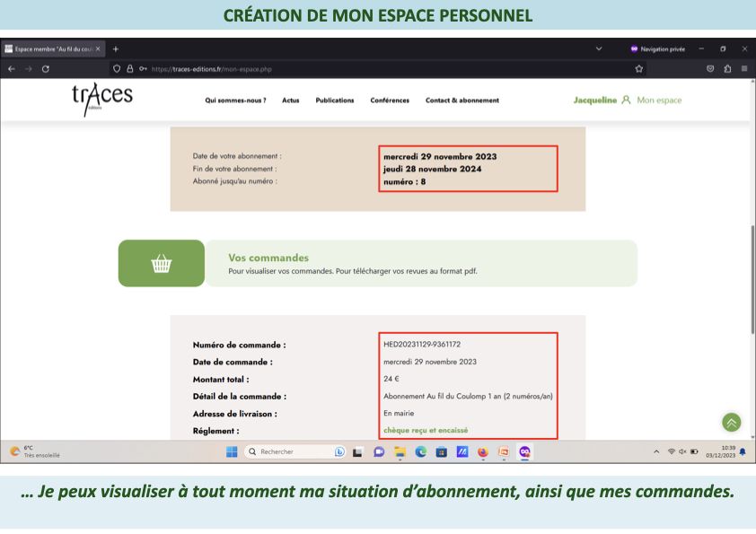
Task: Open a new tab with plus icon
Action: tap(115, 49)
